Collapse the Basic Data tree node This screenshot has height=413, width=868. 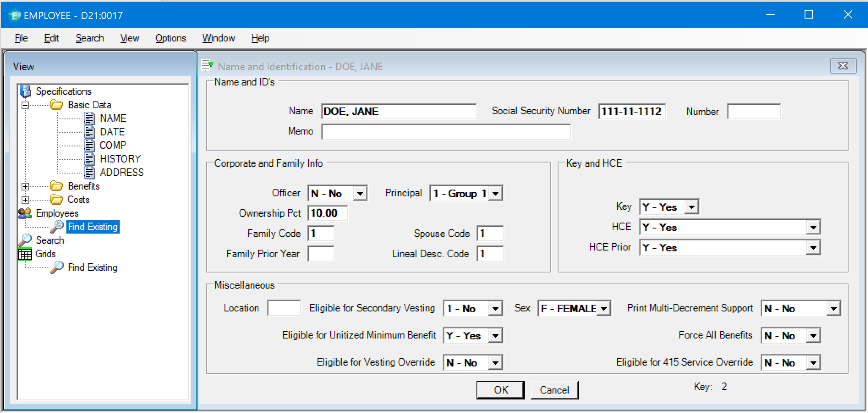25,105
